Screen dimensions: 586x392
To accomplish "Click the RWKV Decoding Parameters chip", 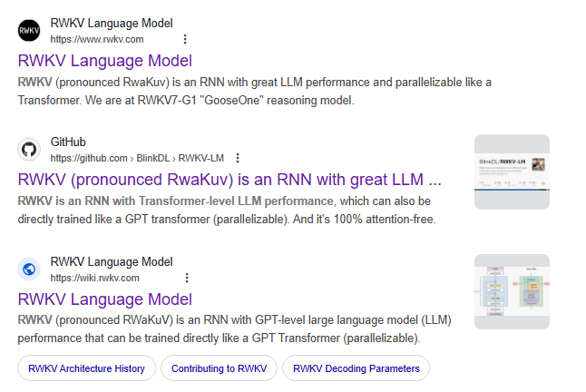I will tap(356, 368).
